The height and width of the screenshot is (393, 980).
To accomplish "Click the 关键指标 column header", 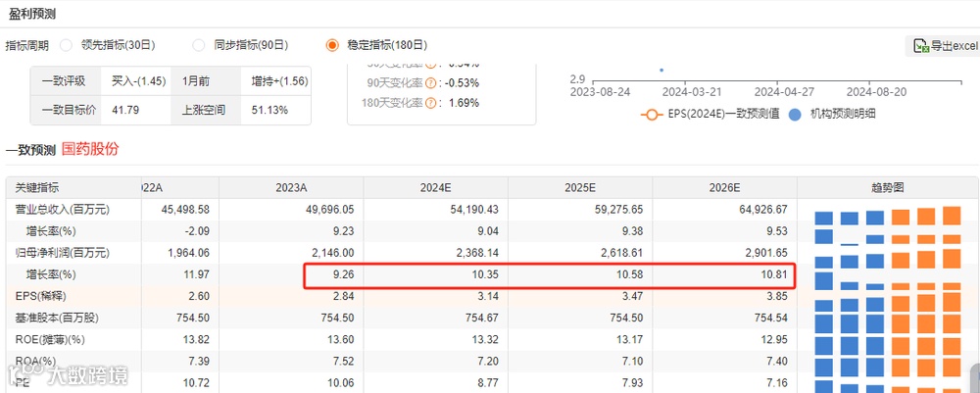I will 37,187.
